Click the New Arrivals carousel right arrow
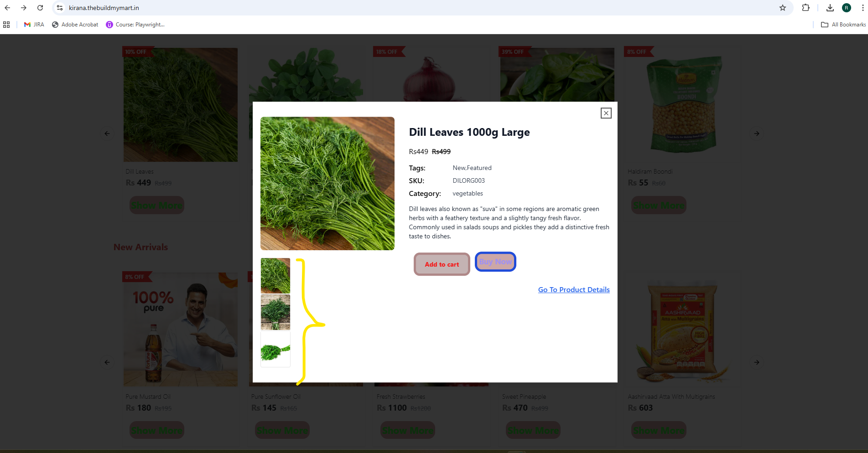The width and height of the screenshot is (868, 453). coord(757,362)
